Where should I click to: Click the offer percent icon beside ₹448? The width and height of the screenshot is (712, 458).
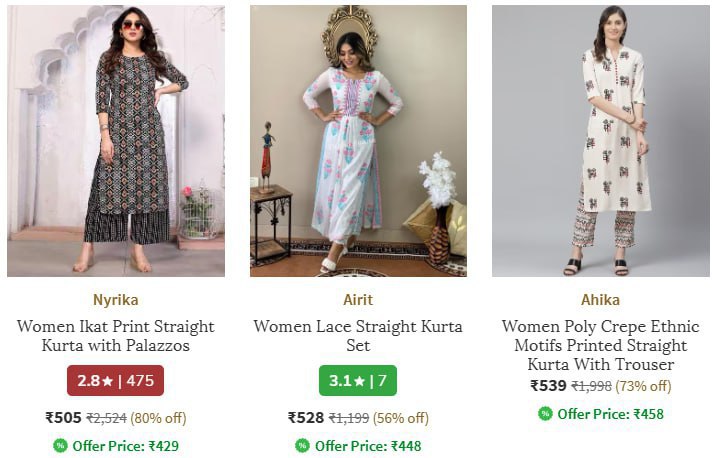(x=302, y=446)
